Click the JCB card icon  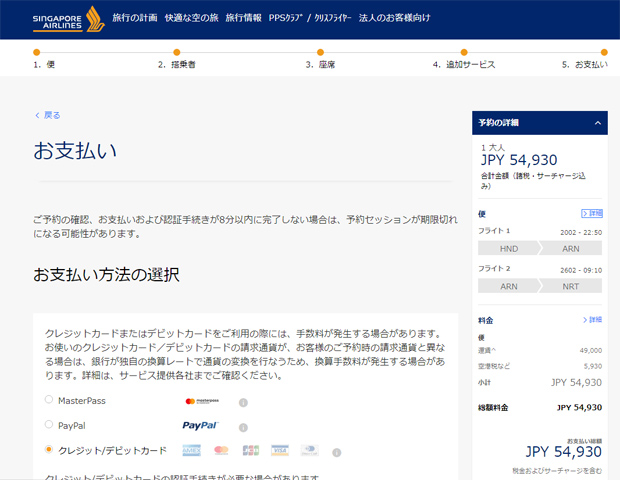pos(250,451)
